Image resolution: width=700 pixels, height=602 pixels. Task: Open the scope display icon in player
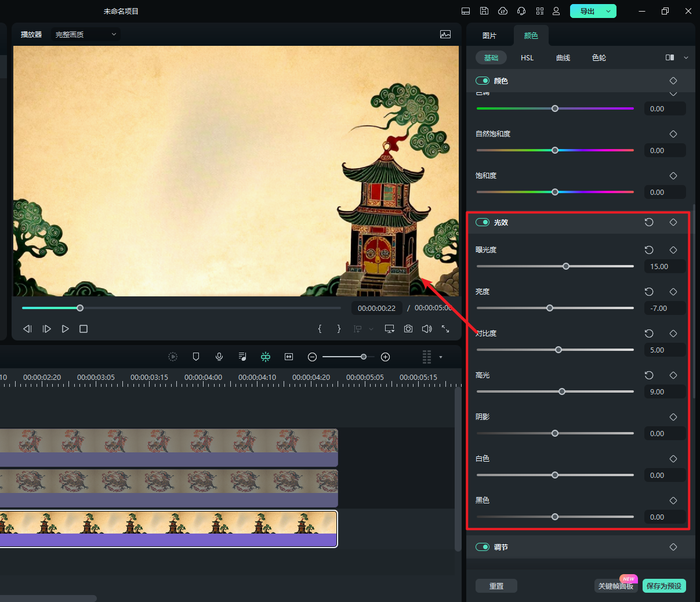(x=445, y=35)
